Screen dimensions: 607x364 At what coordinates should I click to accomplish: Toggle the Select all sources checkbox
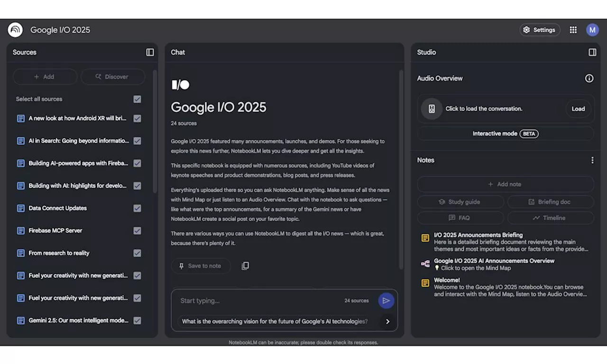(137, 99)
